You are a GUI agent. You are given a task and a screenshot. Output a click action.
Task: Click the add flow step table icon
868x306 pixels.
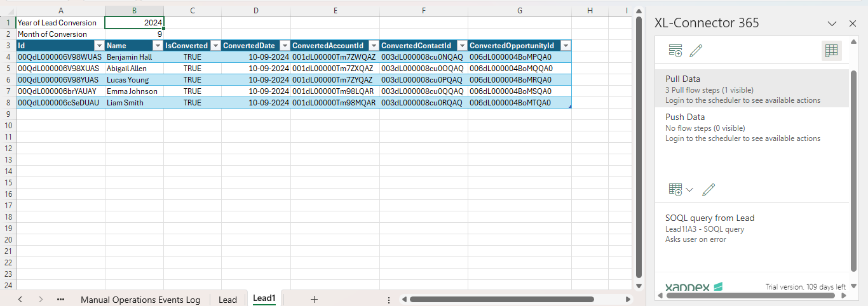click(675, 189)
